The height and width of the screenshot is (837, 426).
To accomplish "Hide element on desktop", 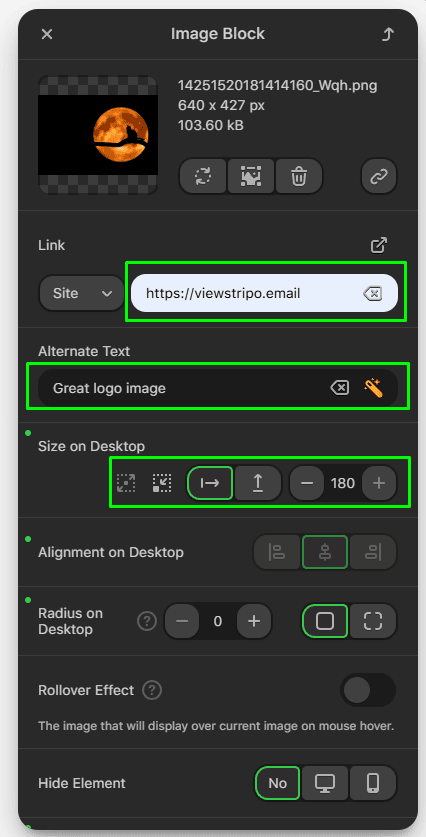I will click(325, 783).
